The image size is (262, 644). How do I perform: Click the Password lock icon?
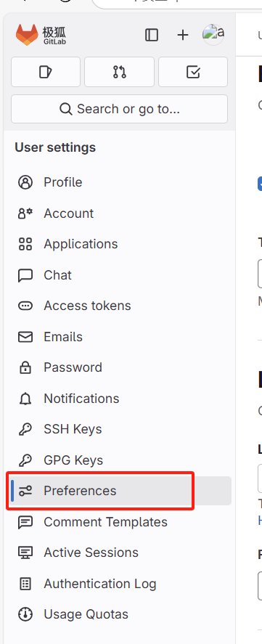(25, 367)
